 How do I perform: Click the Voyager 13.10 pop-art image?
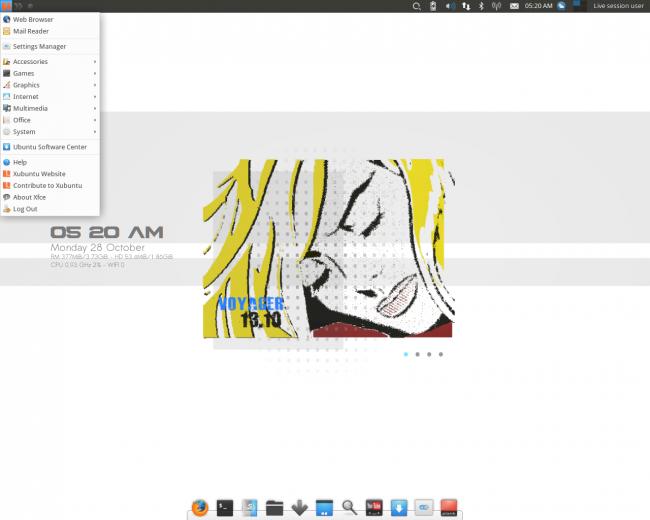pos(329,249)
